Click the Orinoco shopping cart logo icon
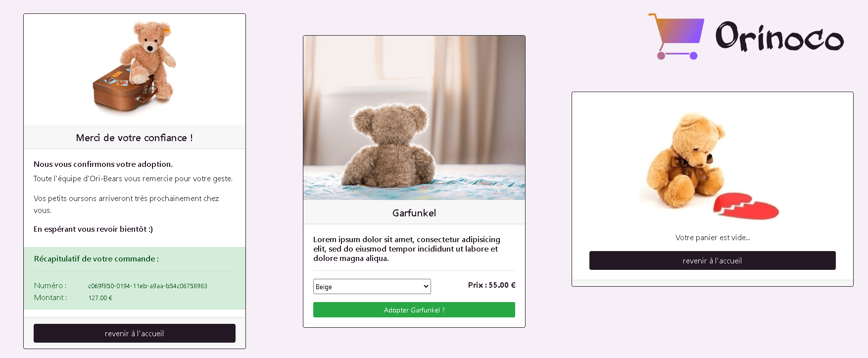Viewport: 868px width, 358px height. [676, 37]
